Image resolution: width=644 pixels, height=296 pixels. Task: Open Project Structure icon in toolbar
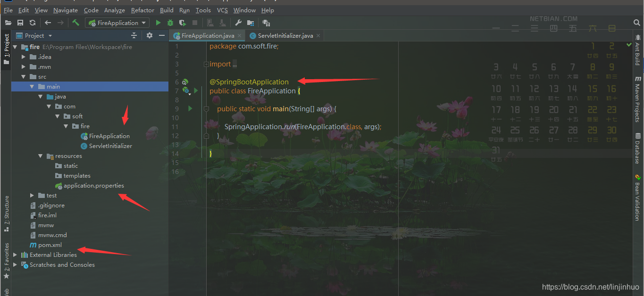tap(251, 23)
